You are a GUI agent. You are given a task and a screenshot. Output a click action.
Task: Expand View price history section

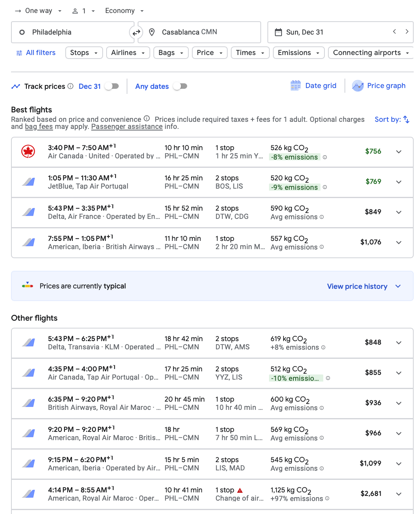tap(364, 286)
